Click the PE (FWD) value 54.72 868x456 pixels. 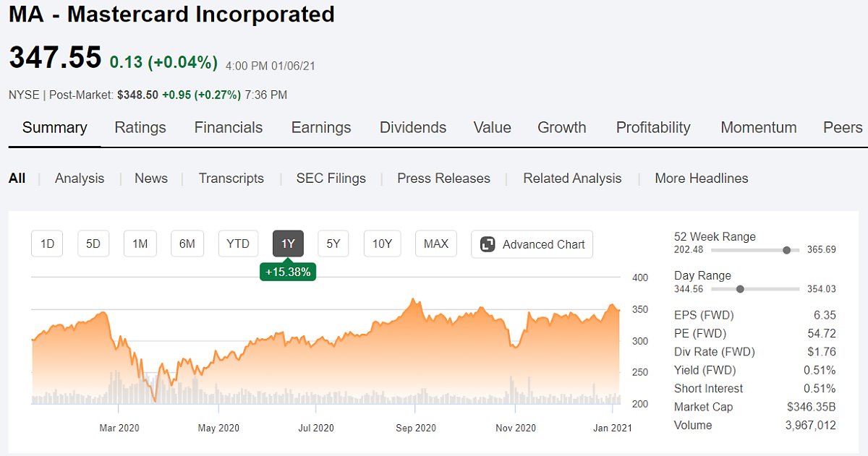point(822,334)
